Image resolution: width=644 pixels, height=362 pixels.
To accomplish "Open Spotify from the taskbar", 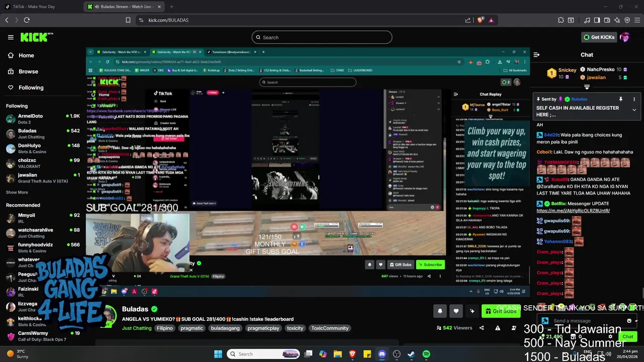I will point(426,354).
